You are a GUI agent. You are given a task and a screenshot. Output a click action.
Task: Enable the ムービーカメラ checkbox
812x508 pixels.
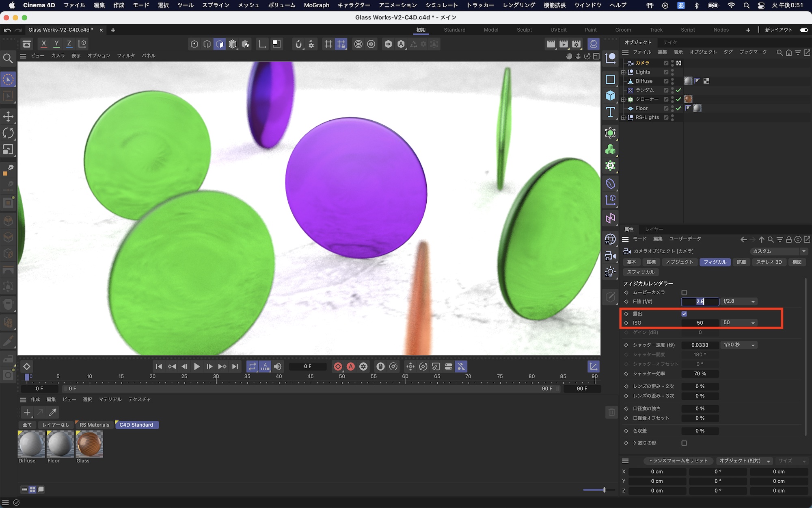coord(684,293)
